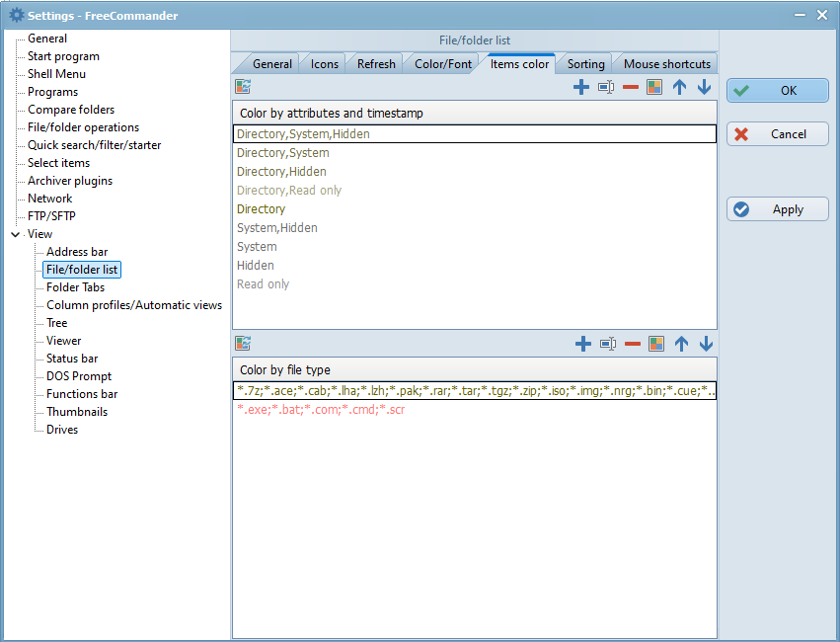Select the *.exe;*.bat executables rule
Viewport: 840px width, 642px height.
click(x=475, y=410)
